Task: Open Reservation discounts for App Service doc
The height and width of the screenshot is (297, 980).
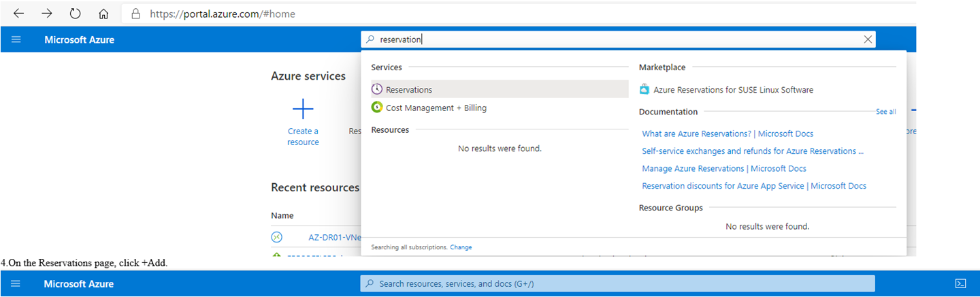Action: [754, 185]
